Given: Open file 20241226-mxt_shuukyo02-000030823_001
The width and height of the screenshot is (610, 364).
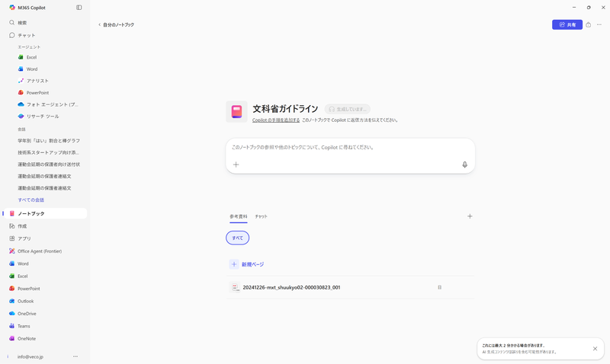Looking at the screenshot, I should click(x=350, y=288).
